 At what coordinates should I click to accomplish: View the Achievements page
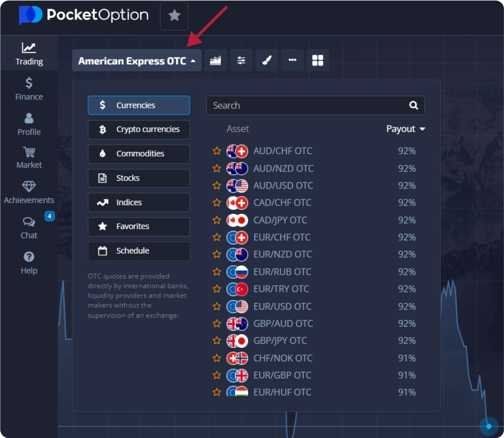[x=29, y=192]
